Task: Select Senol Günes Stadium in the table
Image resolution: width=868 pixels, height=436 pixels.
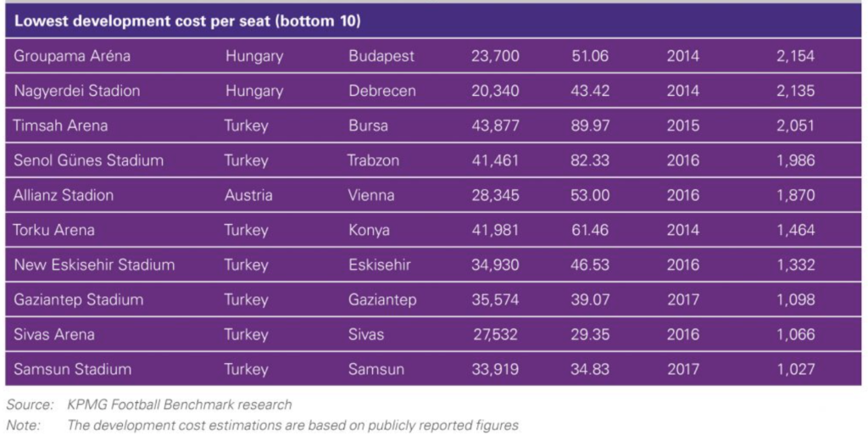Action: pos(88,160)
